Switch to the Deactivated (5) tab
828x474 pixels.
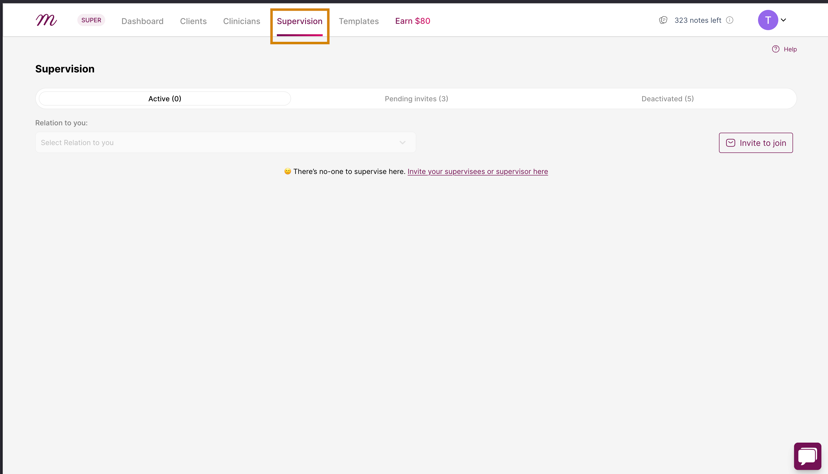pos(667,99)
